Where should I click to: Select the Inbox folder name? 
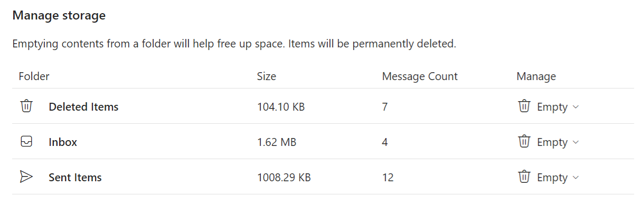[63, 142]
